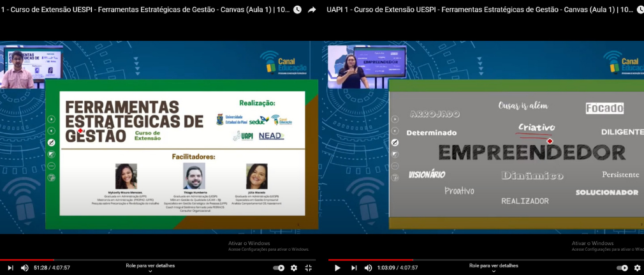Click three-dots more icon in left slideshow toolbar
This screenshot has width=644, height=275.
coord(52,166)
